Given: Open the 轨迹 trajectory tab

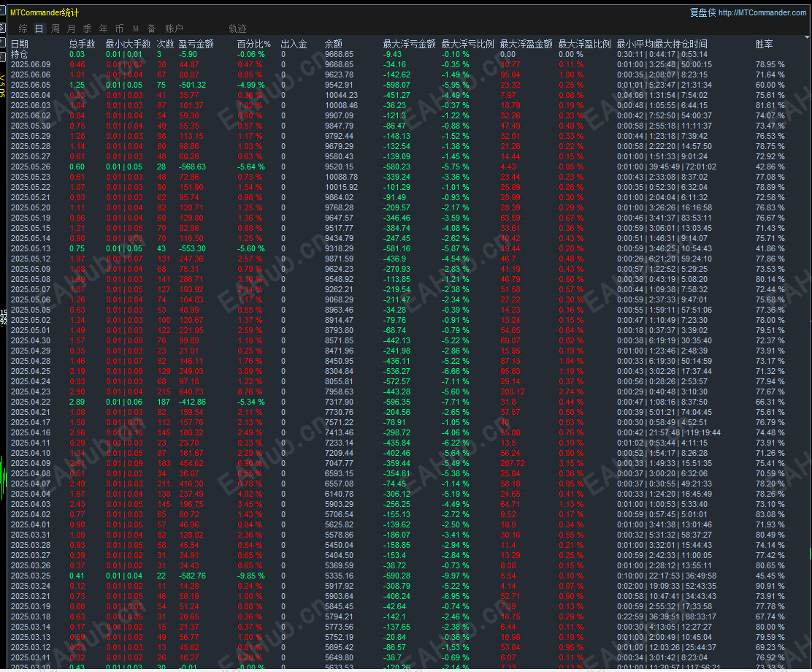Looking at the screenshot, I should point(238,28).
